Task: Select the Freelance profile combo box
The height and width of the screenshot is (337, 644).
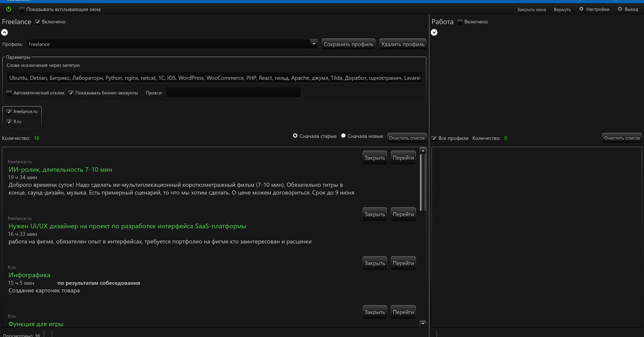Action: pos(172,44)
